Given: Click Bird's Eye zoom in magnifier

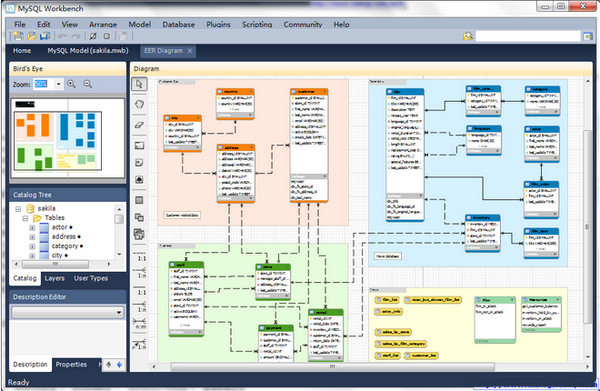Looking at the screenshot, I should [71, 84].
